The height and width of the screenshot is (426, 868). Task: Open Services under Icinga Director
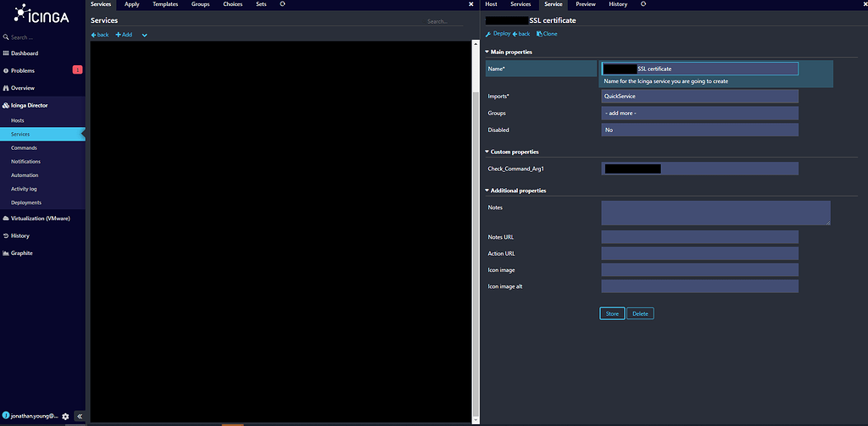[x=42, y=134]
